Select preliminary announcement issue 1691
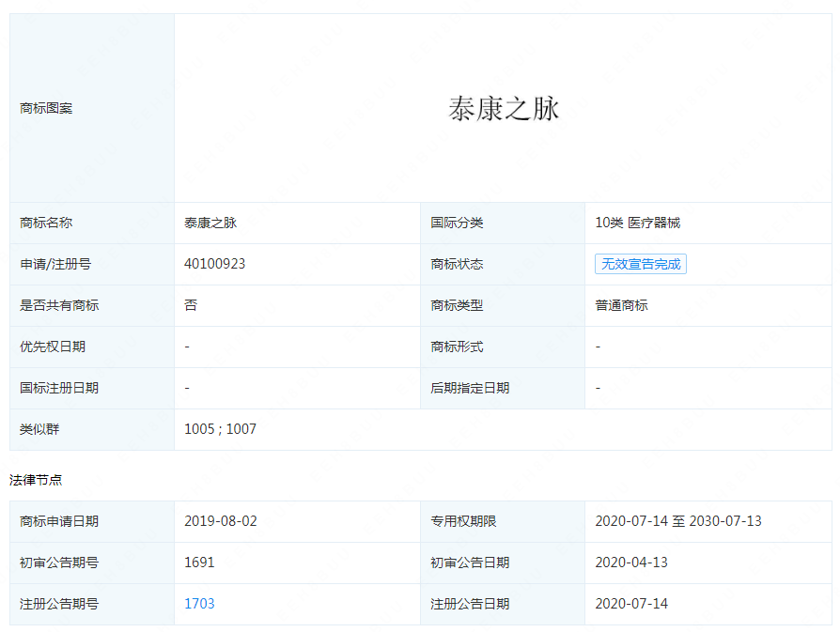 [x=199, y=563]
